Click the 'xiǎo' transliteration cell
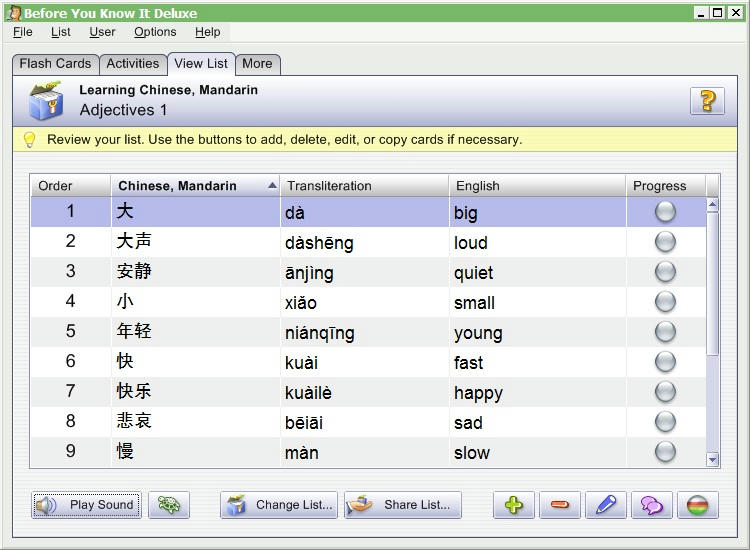The height and width of the screenshot is (550, 750). pos(364,302)
